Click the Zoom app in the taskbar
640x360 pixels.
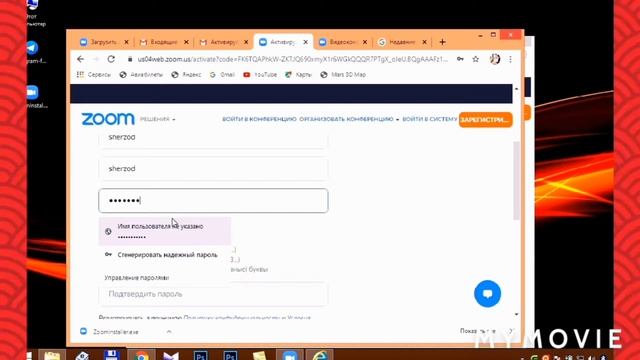(x=290, y=356)
